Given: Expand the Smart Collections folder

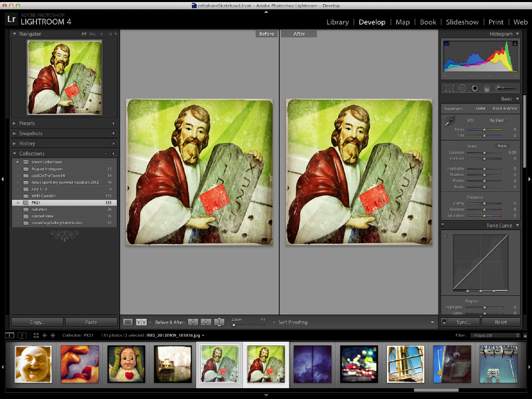Looking at the screenshot, I should 18,162.
